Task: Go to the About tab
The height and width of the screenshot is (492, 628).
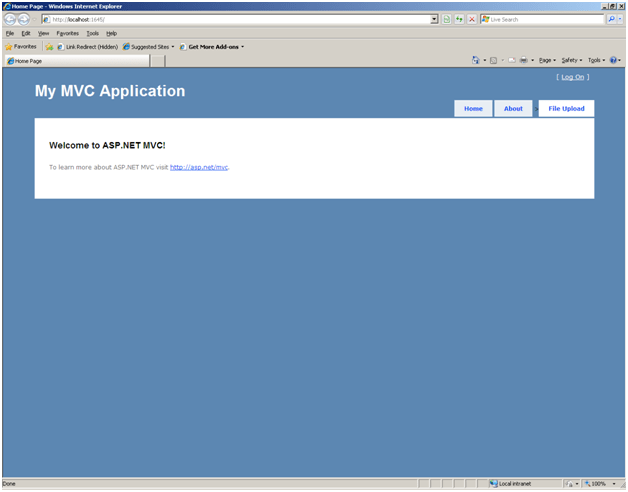Action: [513, 108]
